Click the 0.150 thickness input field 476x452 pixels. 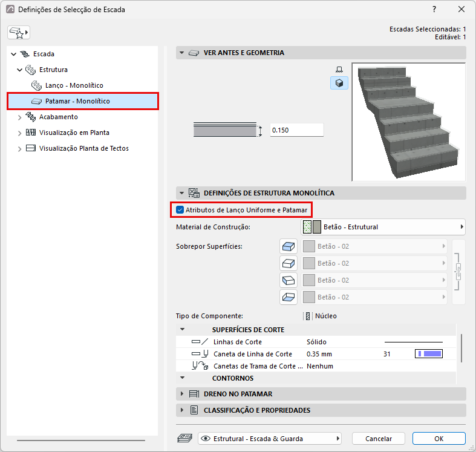pos(296,130)
